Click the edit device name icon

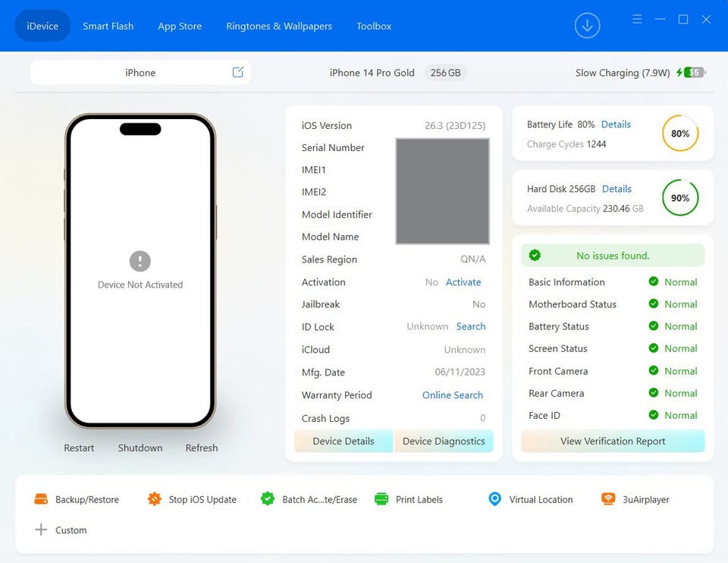[237, 72]
